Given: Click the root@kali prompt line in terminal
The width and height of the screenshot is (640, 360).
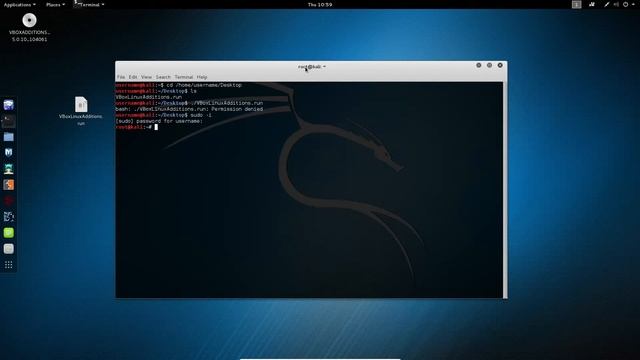Looking at the screenshot, I should pyautogui.click(x=136, y=127).
